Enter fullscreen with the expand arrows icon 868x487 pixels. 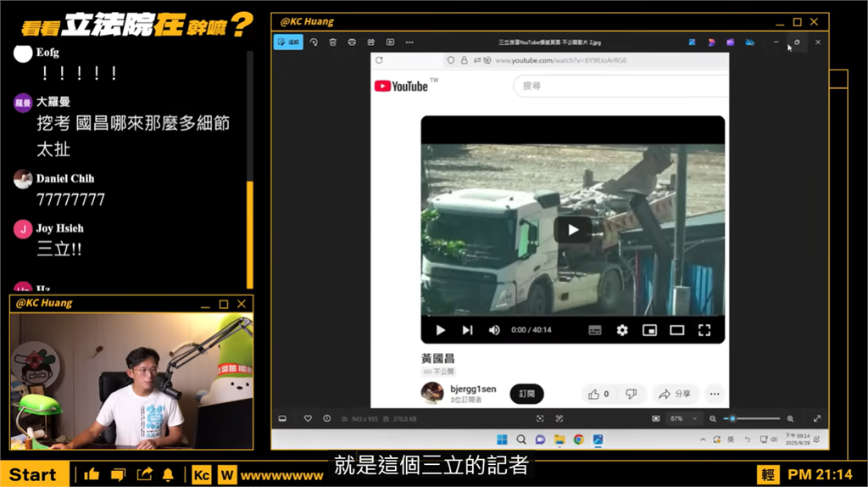tap(817, 419)
